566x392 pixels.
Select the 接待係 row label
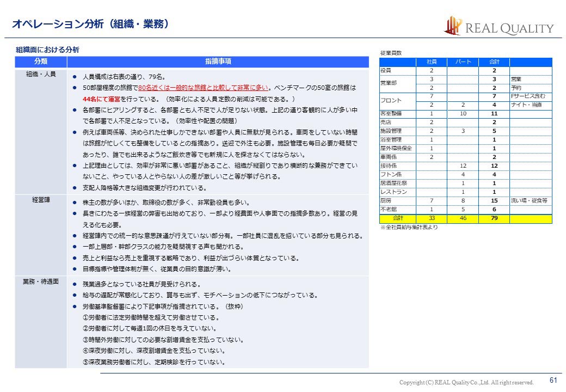pyautogui.click(x=389, y=166)
